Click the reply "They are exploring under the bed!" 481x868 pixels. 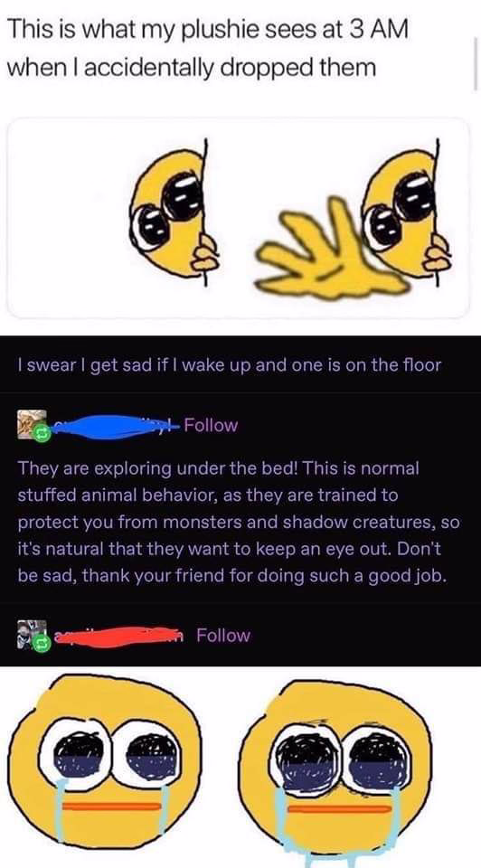point(238,523)
